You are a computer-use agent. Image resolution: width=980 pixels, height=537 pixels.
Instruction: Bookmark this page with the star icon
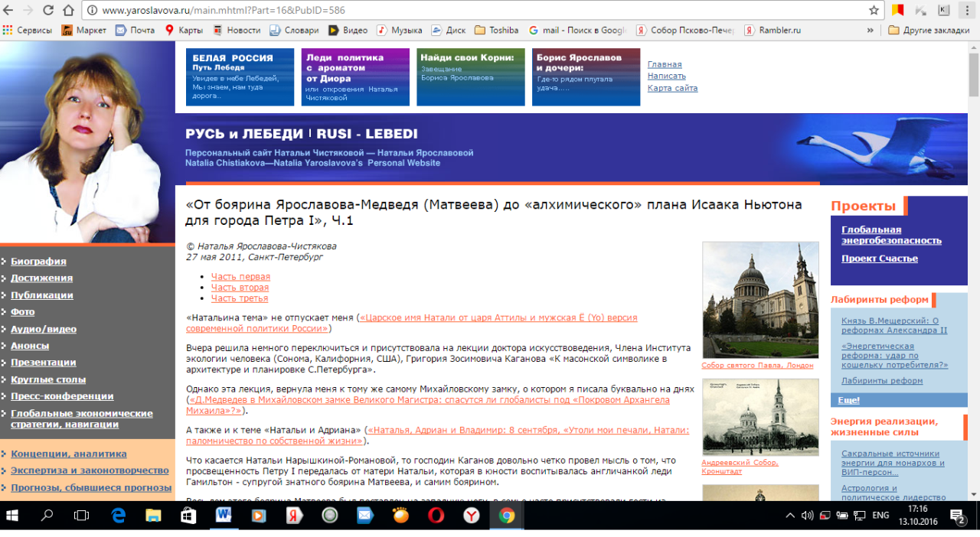pyautogui.click(x=874, y=11)
